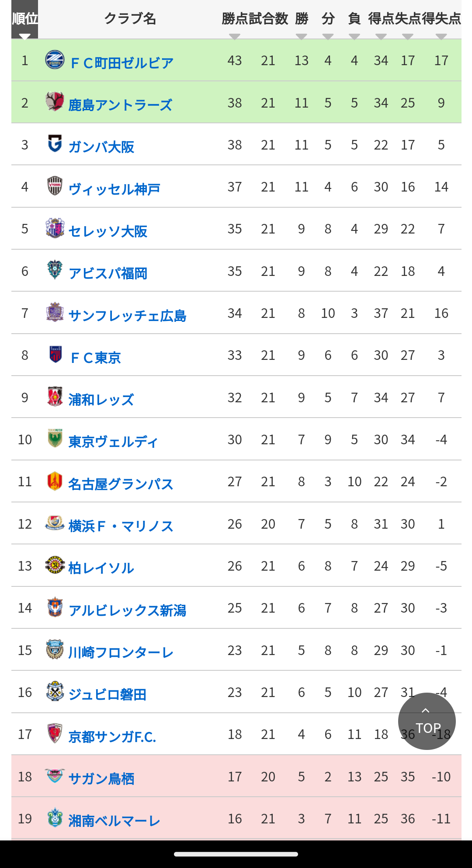The width and height of the screenshot is (472, 868).
Task: Click the FC町田ゼルビア club emblem
Action: pyautogui.click(x=55, y=60)
